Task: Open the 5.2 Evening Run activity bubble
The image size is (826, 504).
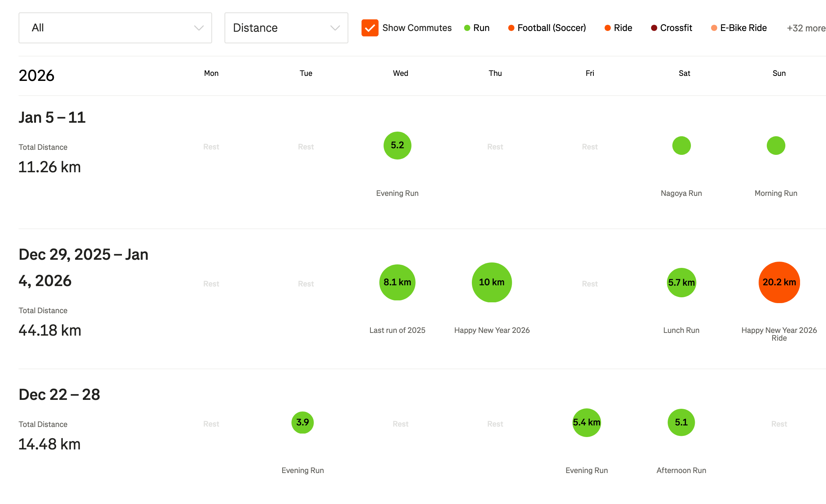Action: pos(397,146)
